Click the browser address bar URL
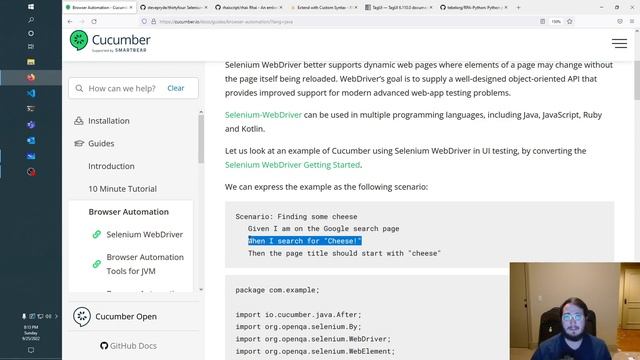 [226, 22]
